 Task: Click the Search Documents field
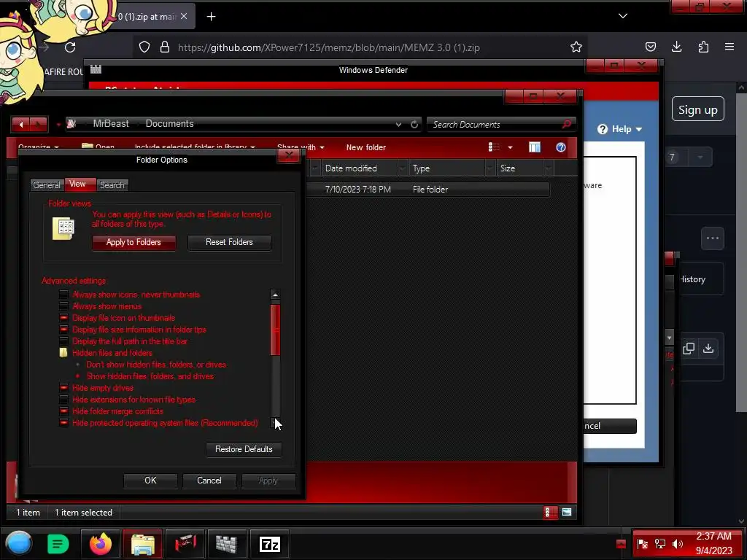tap(495, 124)
